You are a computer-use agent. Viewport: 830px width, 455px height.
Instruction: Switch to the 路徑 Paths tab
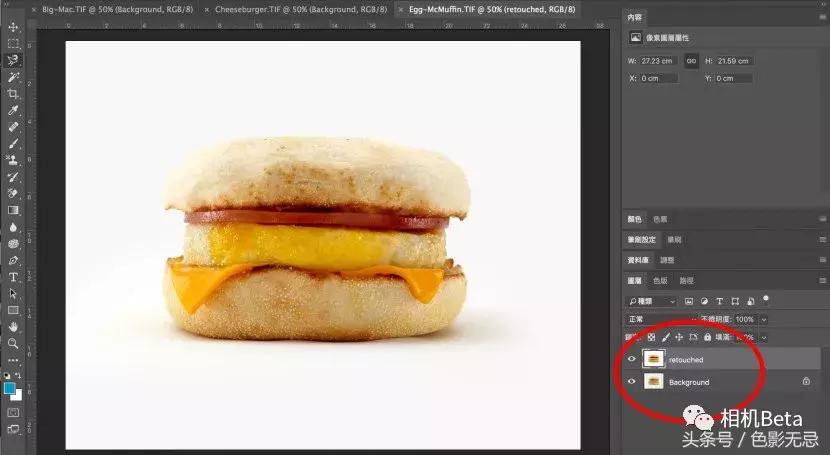[687, 280]
